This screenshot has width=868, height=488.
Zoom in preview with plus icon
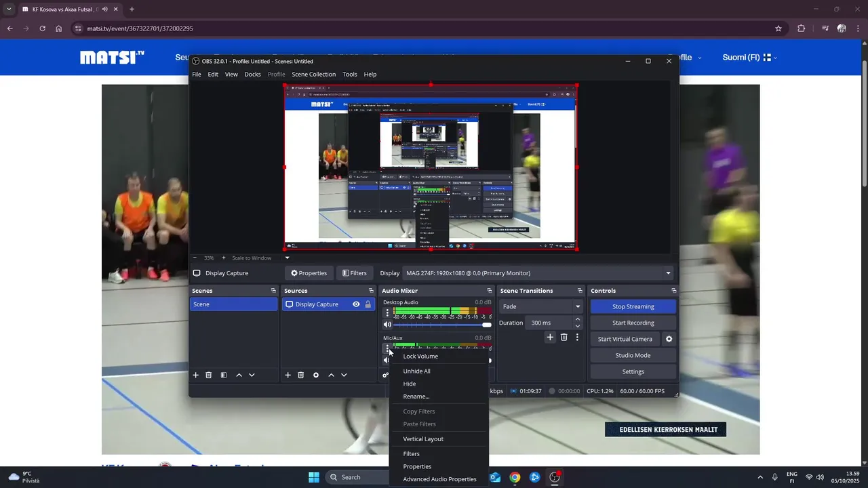[x=224, y=258]
